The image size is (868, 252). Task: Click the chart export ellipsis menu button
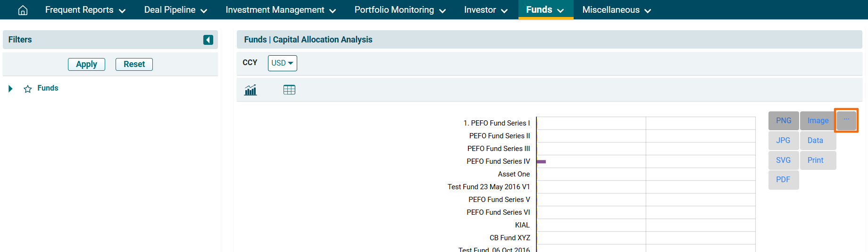pos(846,120)
